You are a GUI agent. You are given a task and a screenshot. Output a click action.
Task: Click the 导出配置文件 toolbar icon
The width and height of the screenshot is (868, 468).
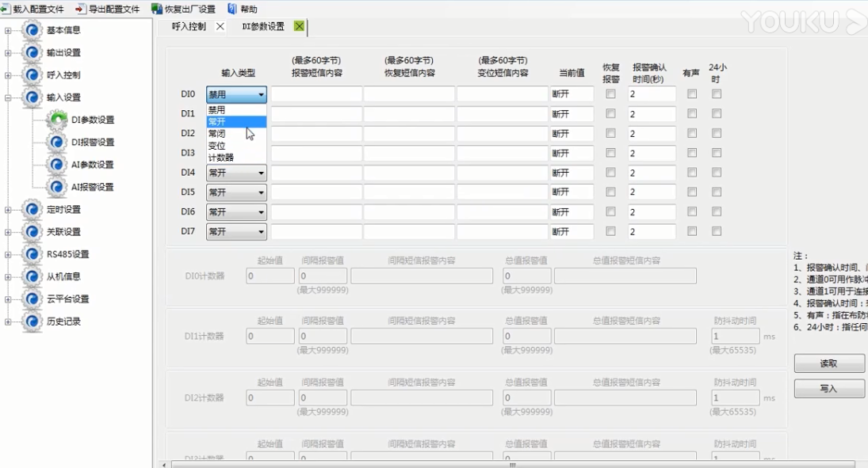[80, 9]
